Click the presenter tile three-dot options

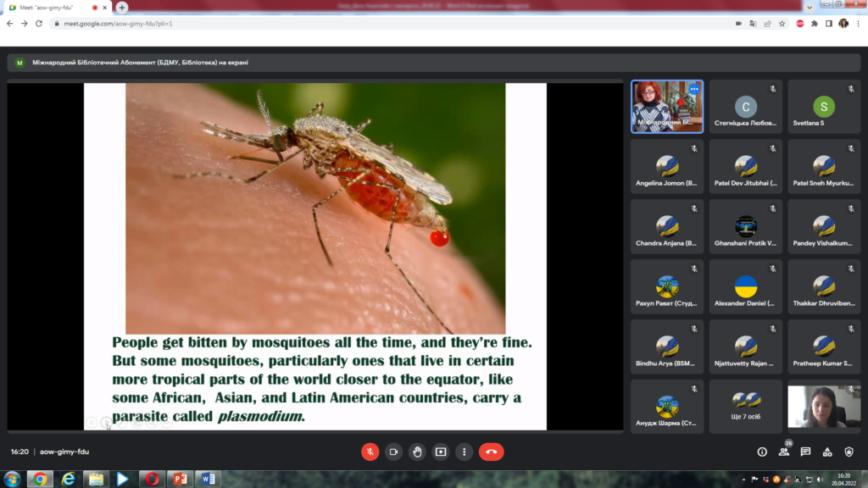click(694, 89)
